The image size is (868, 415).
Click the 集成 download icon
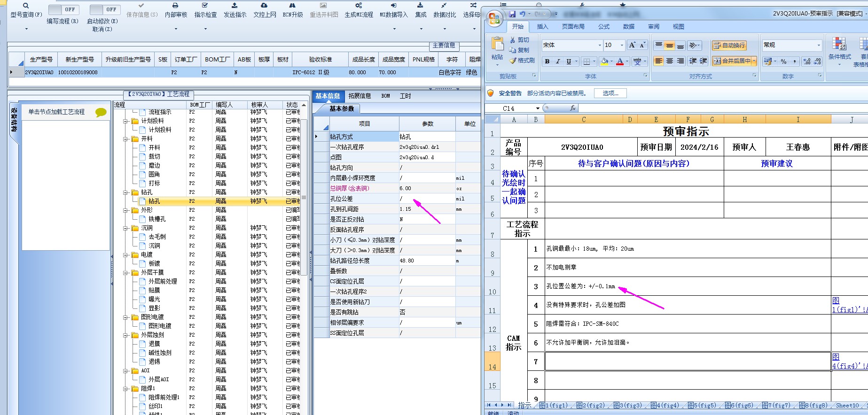[421, 6]
